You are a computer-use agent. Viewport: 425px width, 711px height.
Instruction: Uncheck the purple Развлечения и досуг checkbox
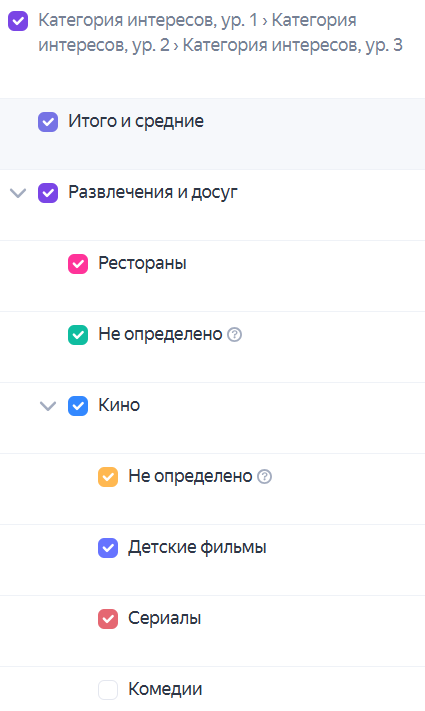pos(48,193)
